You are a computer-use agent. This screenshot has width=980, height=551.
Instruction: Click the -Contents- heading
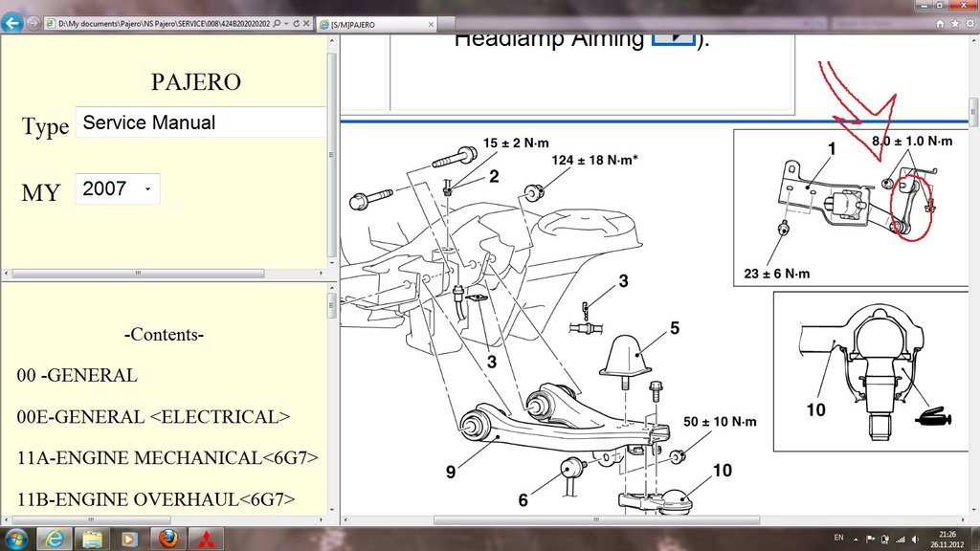(x=164, y=334)
